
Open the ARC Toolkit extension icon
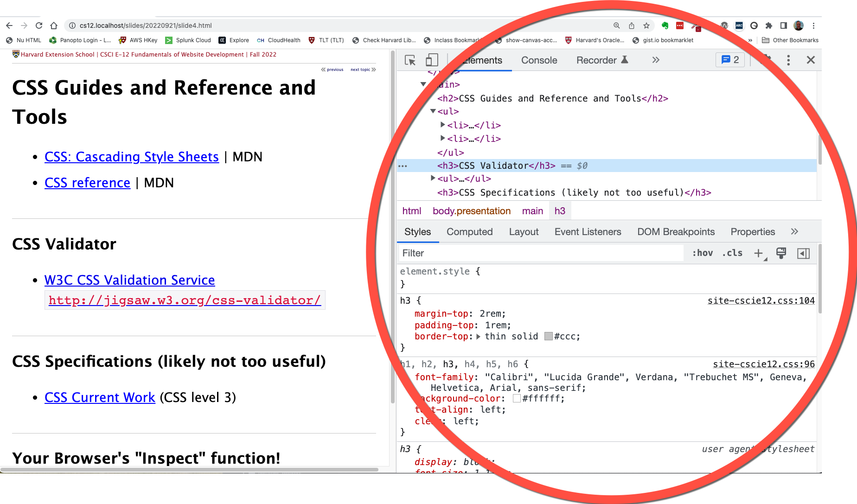739,26
